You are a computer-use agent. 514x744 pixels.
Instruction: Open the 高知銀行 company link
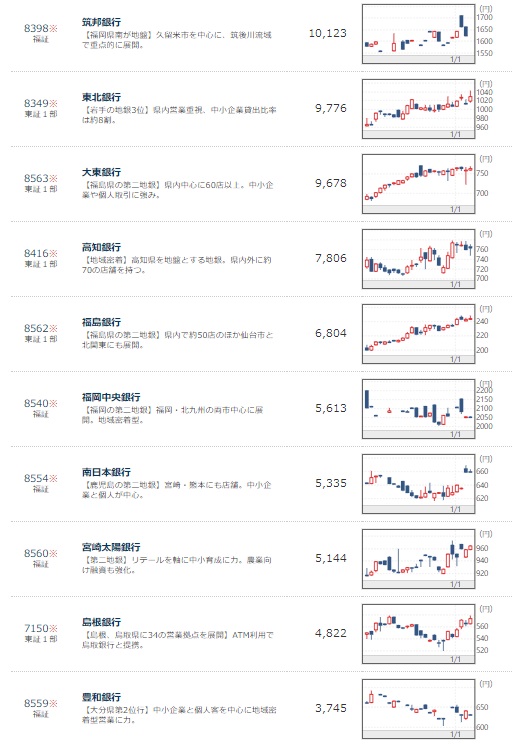point(101,247)
